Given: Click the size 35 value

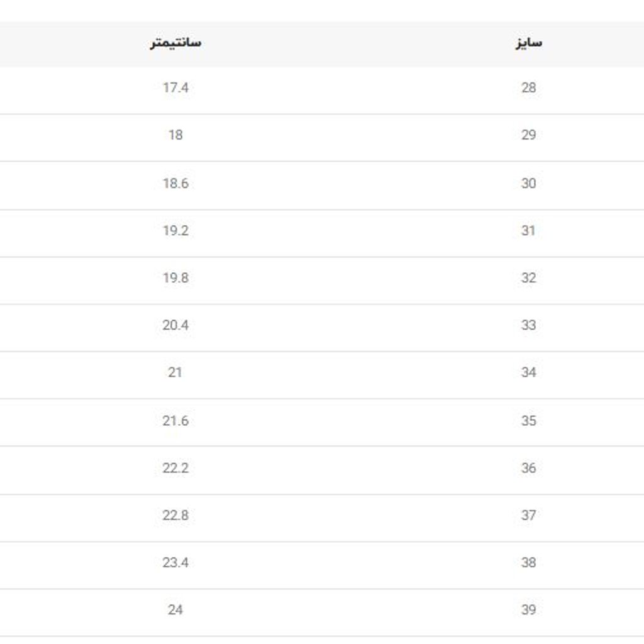Looking at the screenshot, I should tap(528, 421).
